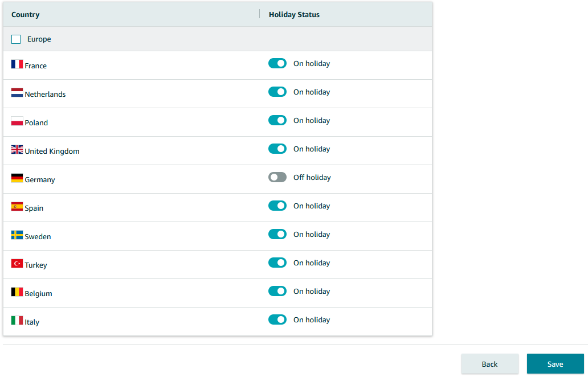This screenshot has width=588, height=377.
Task: Click the Italy flag icon
Action: click(17, 321)
